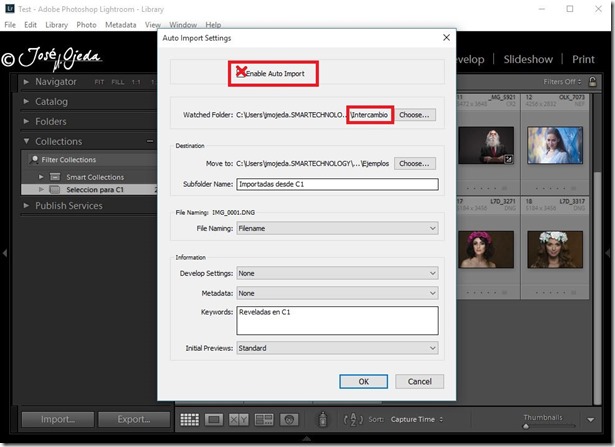Switch to Survey view
This screenshot has height=447, width=615.
click(264, 420)
